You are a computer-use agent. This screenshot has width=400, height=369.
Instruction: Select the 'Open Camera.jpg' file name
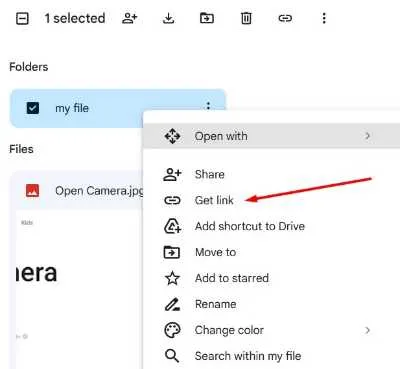pyautogui.click(x=99, y=191)
